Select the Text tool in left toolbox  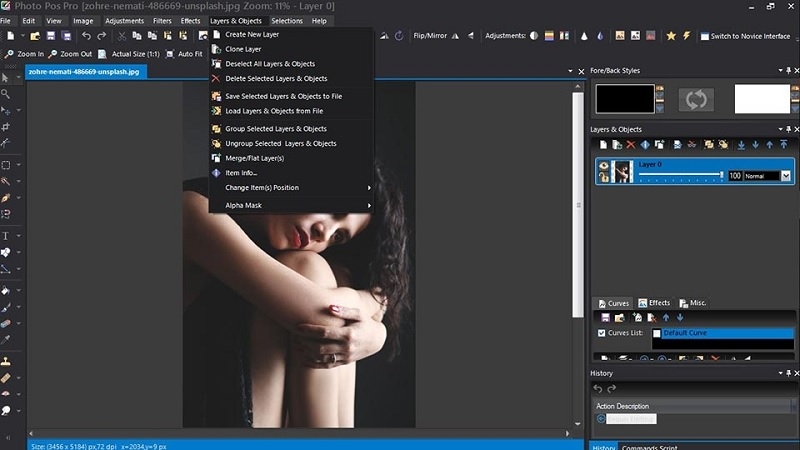coord(6,234)
